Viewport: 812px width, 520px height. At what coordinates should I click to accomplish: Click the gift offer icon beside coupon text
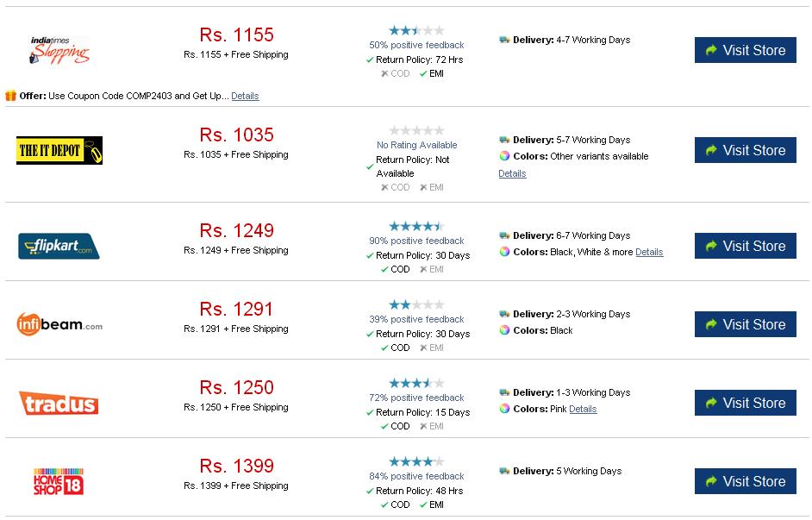coord(11,96)
